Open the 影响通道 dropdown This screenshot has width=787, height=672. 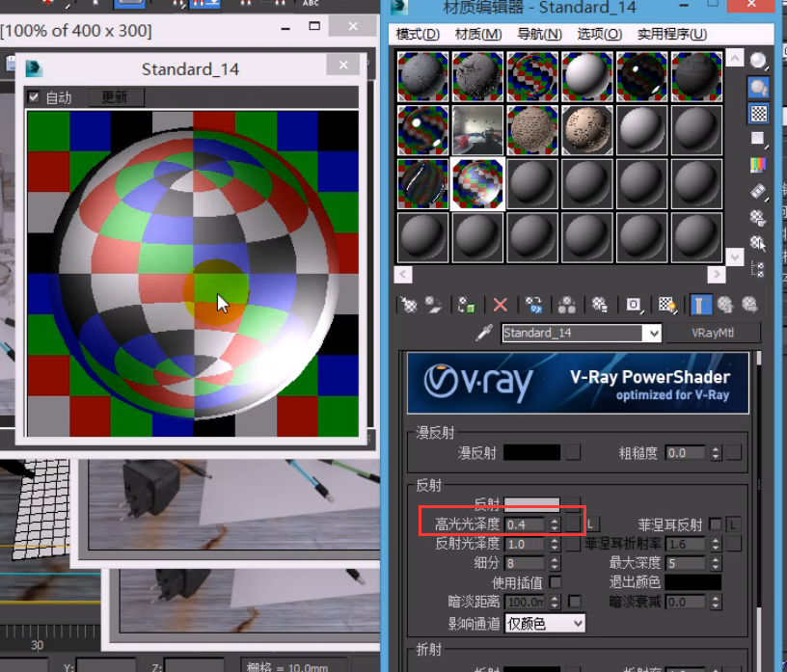pyautogui.click(x=545, y=624)
